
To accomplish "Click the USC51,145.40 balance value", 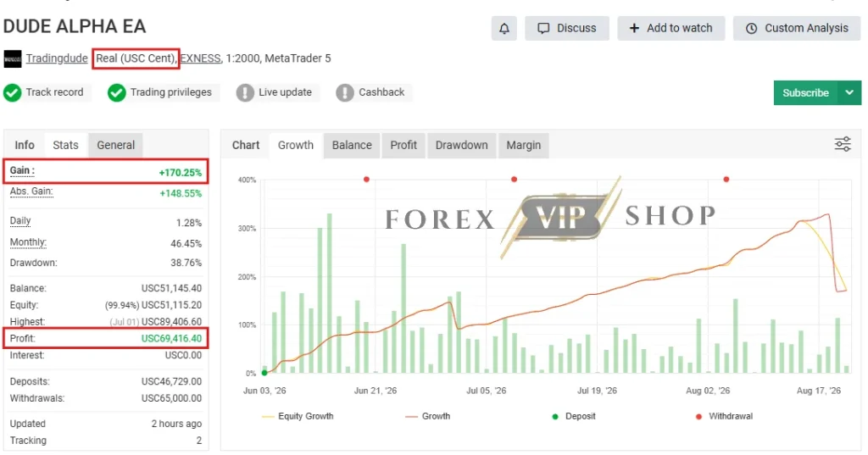I will click(x=171, y=288).
